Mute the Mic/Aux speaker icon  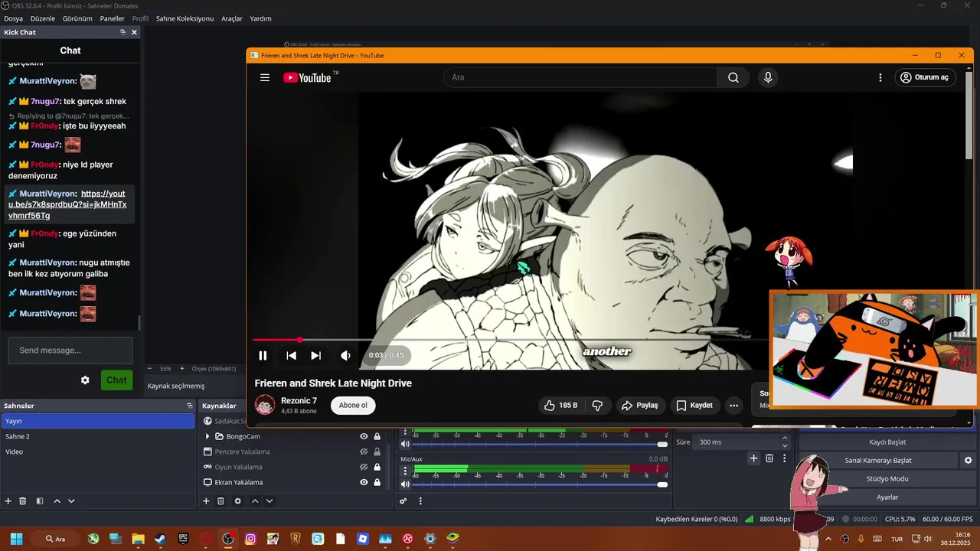(x=405, y=484)
